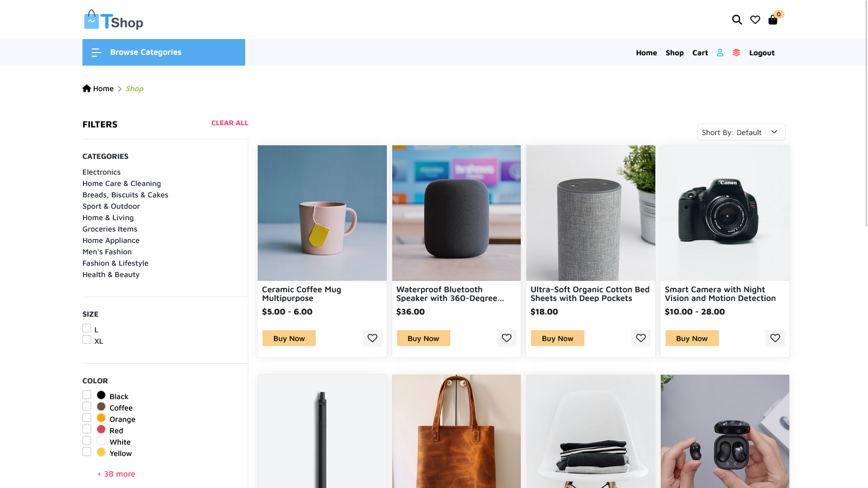Open search with the magnifier icon
The height and width of the screenshot is (488, 868).
[x=737, y=20]
